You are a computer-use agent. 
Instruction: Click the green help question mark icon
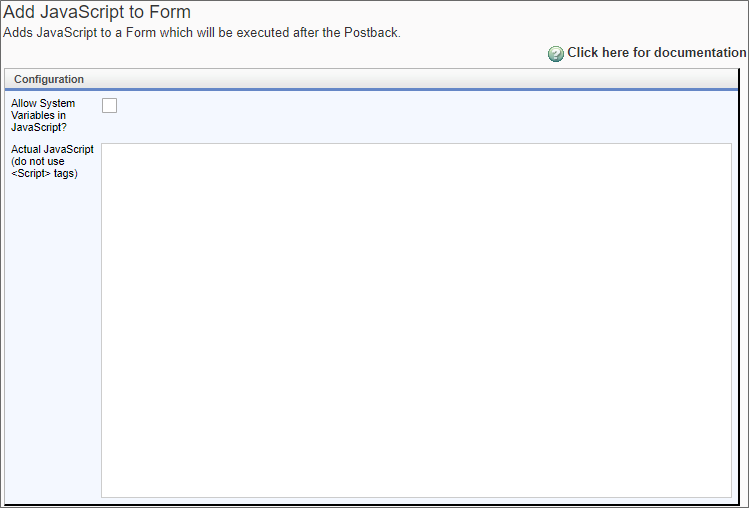tap(556, 54)
